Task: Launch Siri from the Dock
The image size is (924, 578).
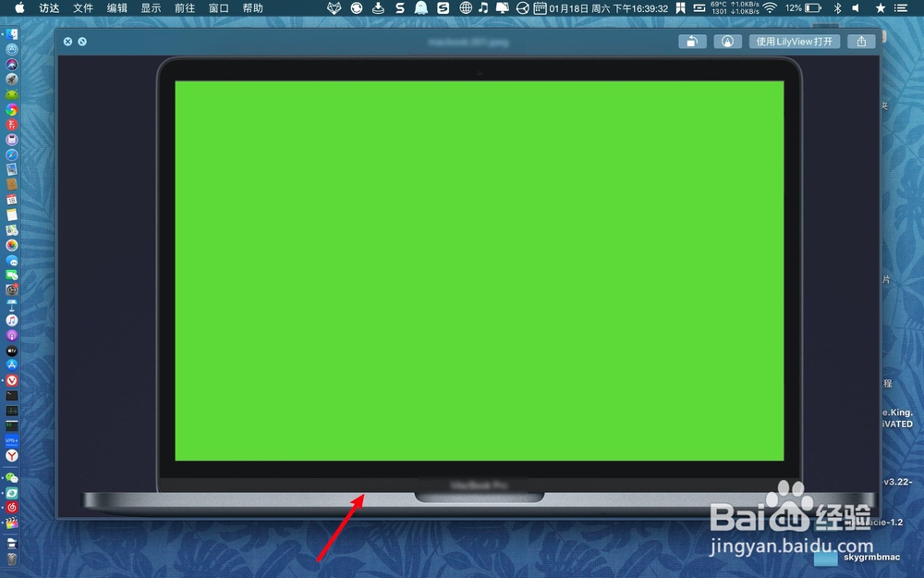Action: tap(12, 65)
